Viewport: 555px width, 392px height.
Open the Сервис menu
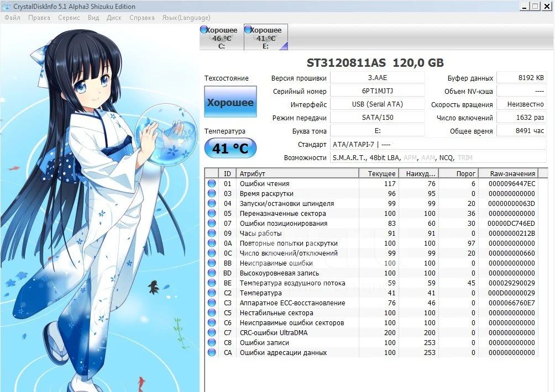coord(69,17)
